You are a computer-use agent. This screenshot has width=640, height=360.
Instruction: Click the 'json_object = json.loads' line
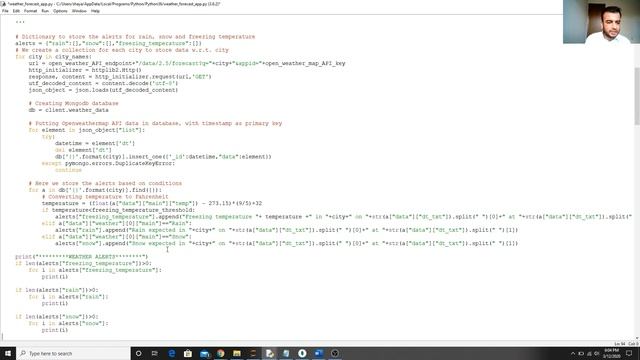103,90
